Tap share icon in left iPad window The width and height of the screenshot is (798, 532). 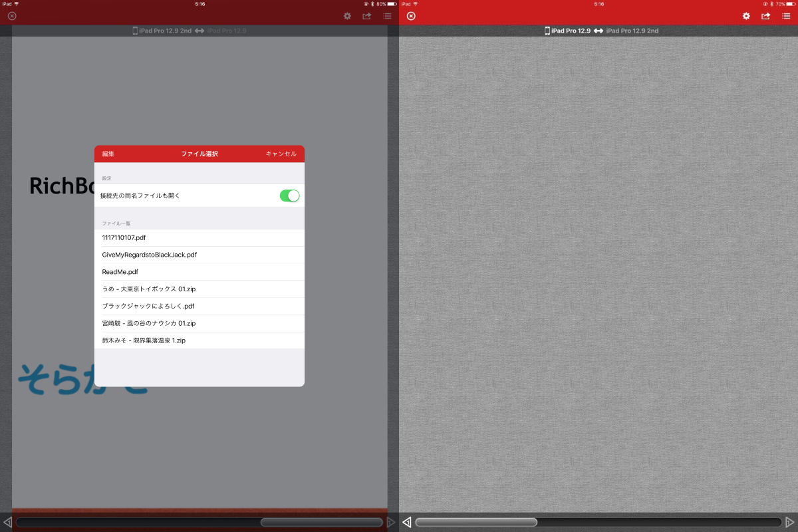pos(367,16)
